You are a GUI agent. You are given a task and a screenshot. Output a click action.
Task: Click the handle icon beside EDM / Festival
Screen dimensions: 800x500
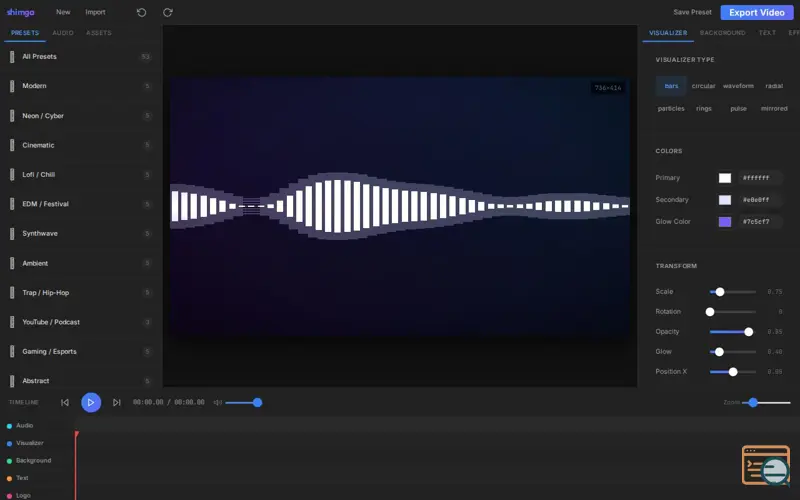click(12, 204)
